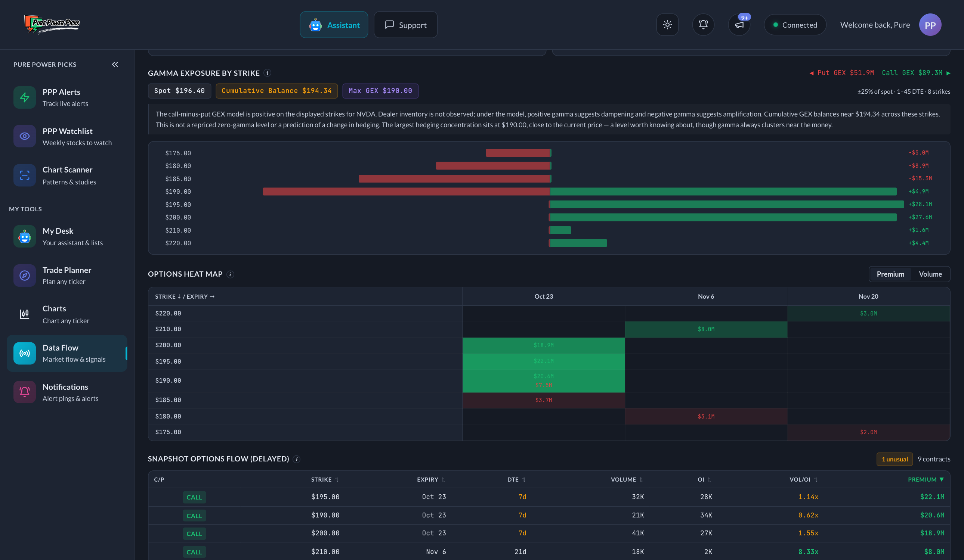Screen dimensions: 964x560
Task: Click $8.0M heat map cell for Nov 6
Action: (706, 330)
